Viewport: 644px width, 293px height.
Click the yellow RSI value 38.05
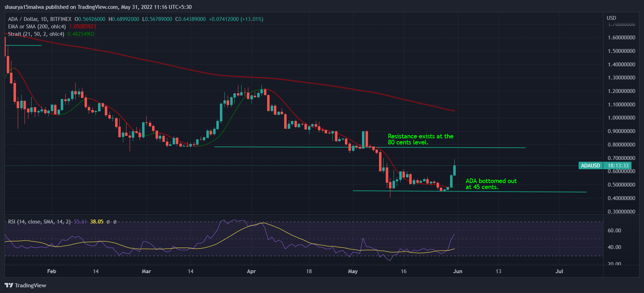[x=97, y=222]
